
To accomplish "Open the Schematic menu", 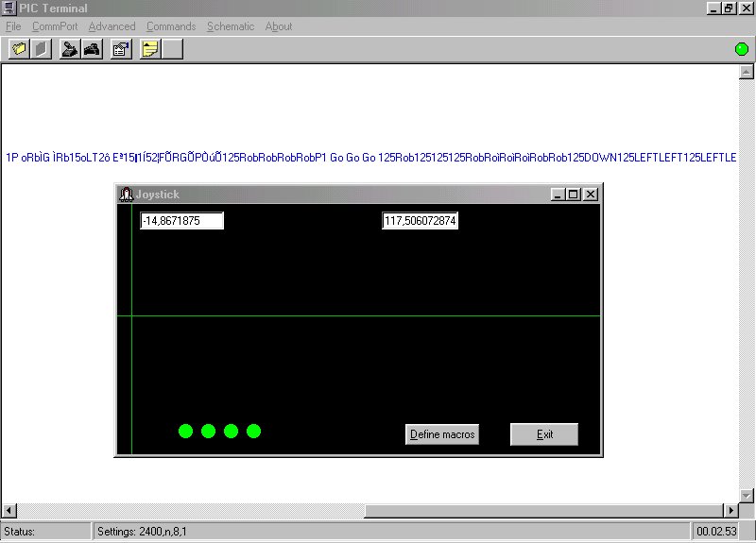I will tap(231, 26).
